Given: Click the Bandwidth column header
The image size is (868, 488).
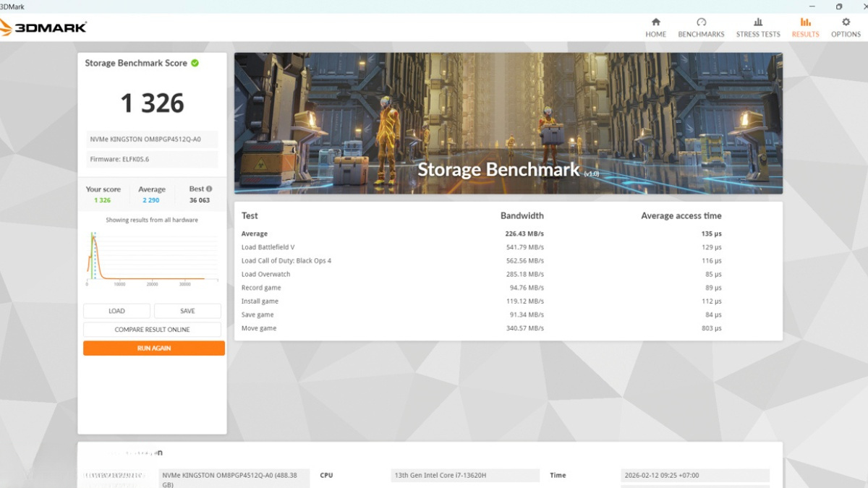Looking at the screenshot, I should pos(522,215).
